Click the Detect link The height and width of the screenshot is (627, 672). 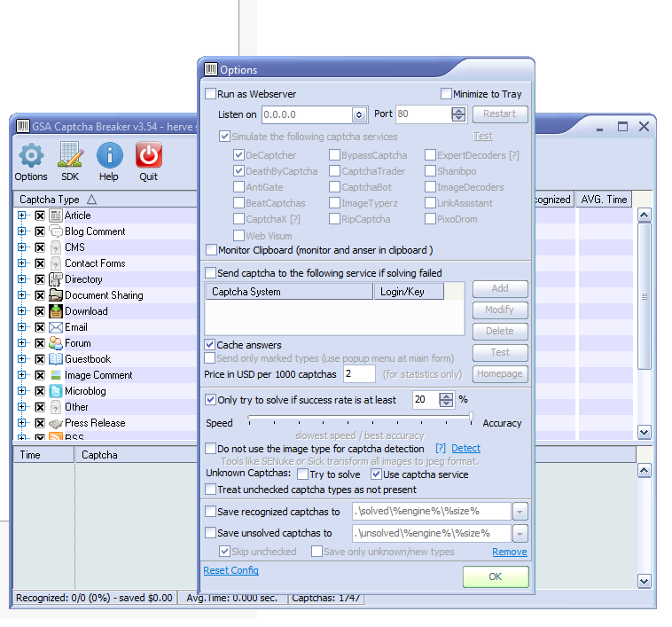(x=465, y=448)
